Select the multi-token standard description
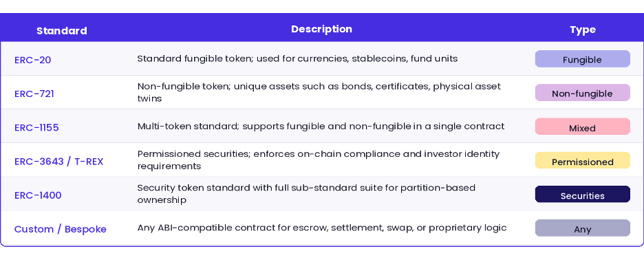The height and width of the screenshot is (260, 644). pyautogui.click(x=321, y=126)
